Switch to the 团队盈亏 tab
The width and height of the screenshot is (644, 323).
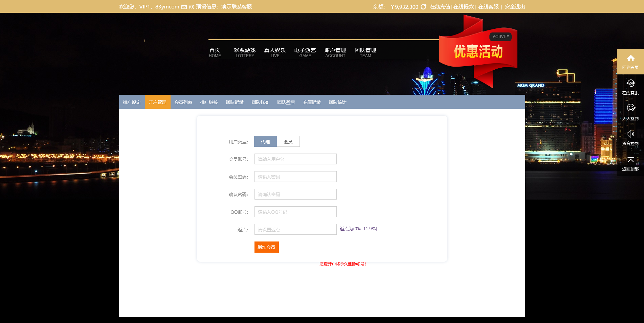[x=286, y=102]
